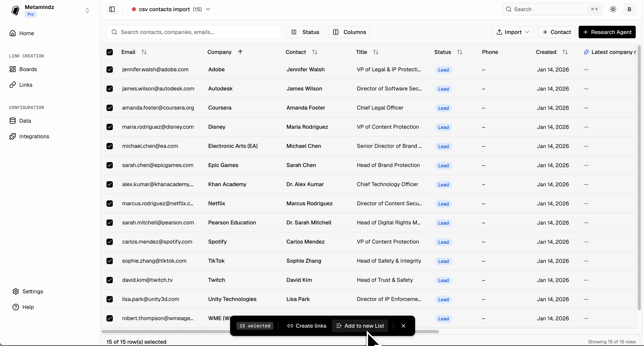This screenshot has height=346, width=644.
Task: Click the contacts search input field
Action: (x=194, y=32)
